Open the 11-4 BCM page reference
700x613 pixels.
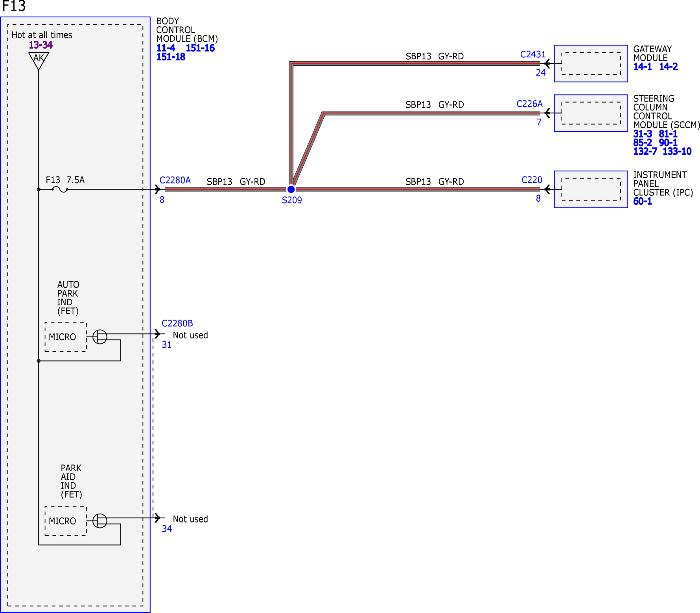[x=166, y=48]
